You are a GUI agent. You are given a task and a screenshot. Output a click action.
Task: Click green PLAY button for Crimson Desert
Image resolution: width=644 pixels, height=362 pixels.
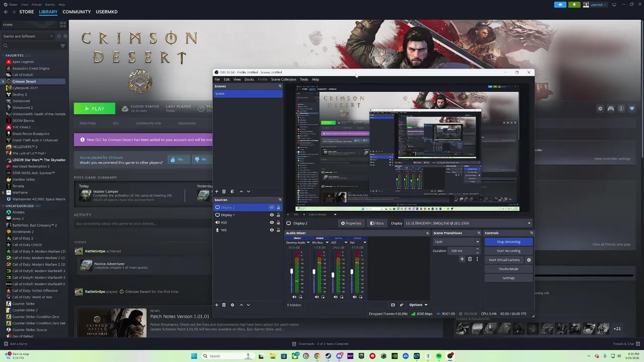pyautogui.click(x=95, y=109)
